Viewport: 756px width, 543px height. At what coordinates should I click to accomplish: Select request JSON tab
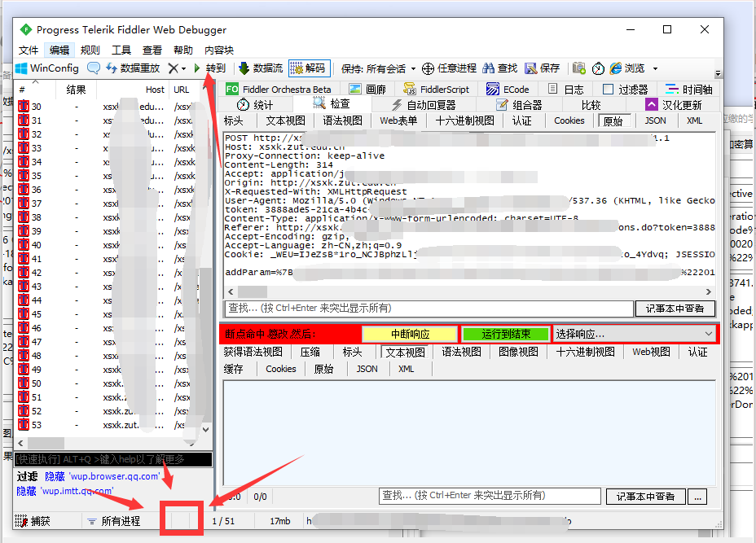655,120
